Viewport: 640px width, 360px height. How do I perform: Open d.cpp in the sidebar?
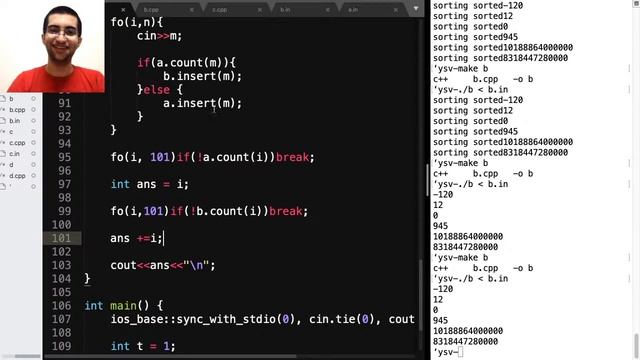[17, 176]
